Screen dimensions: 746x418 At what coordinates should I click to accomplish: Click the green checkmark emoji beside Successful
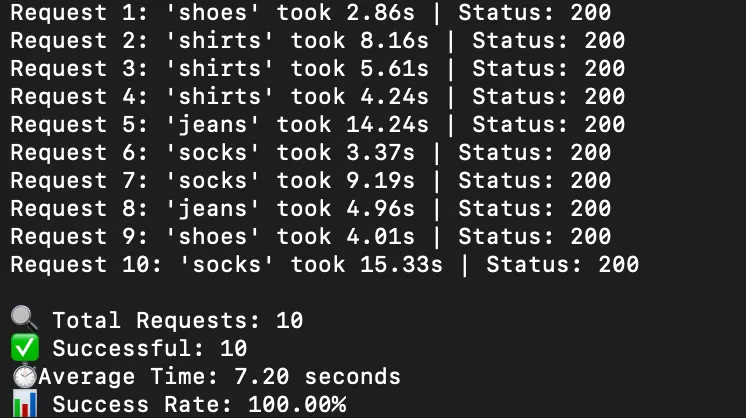[25, 348]
